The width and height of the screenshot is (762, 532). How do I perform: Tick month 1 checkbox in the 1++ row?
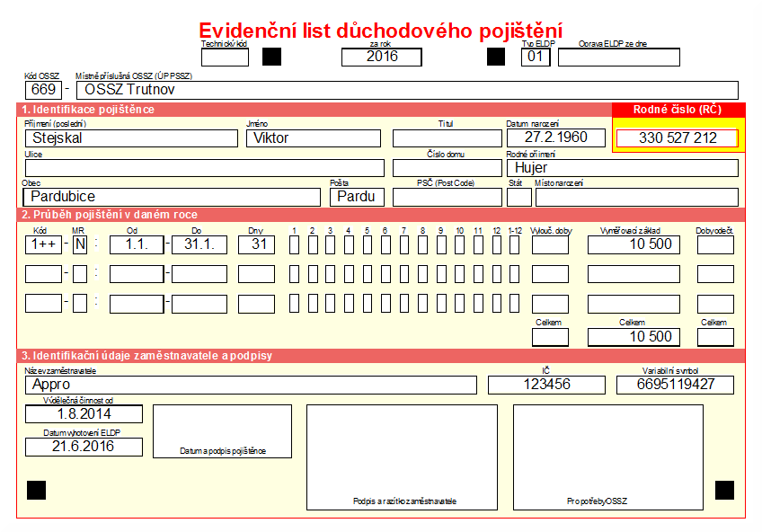pos(294,244)
